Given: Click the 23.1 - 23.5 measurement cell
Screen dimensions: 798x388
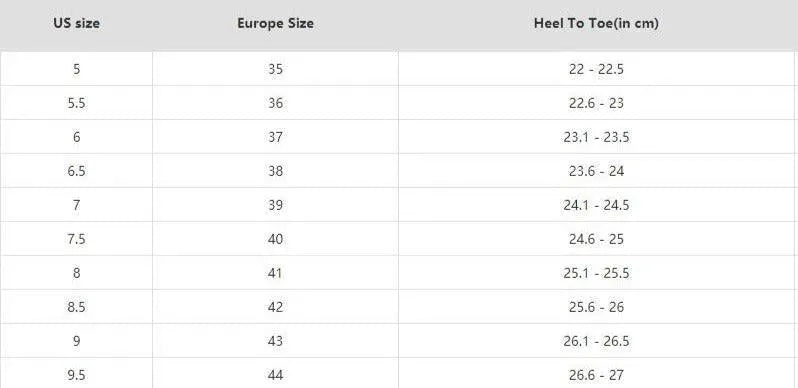Looking at the screenshot, I should (x=596, y=137).
